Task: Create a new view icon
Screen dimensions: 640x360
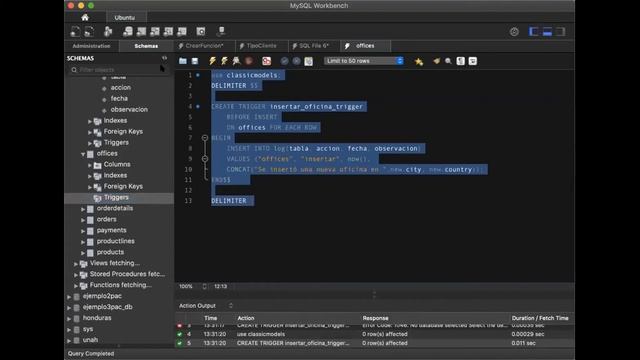Action: pos(155,31)
